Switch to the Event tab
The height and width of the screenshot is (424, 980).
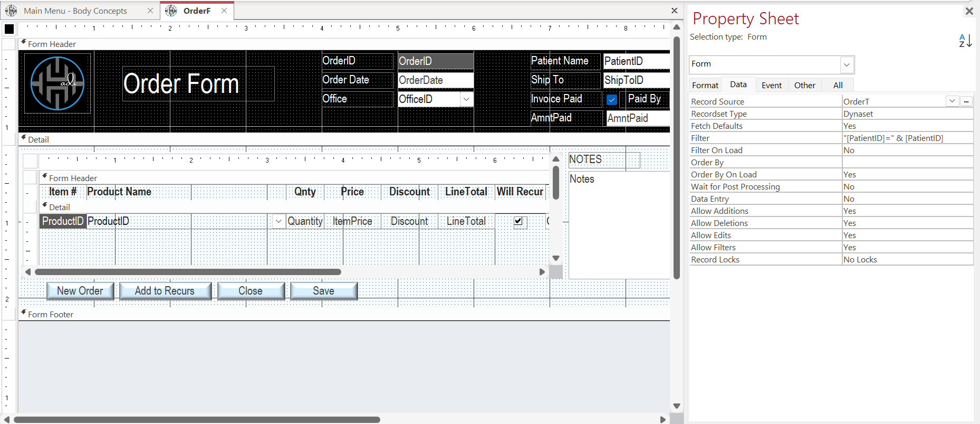pyautogui.click(x=771, y=85)
